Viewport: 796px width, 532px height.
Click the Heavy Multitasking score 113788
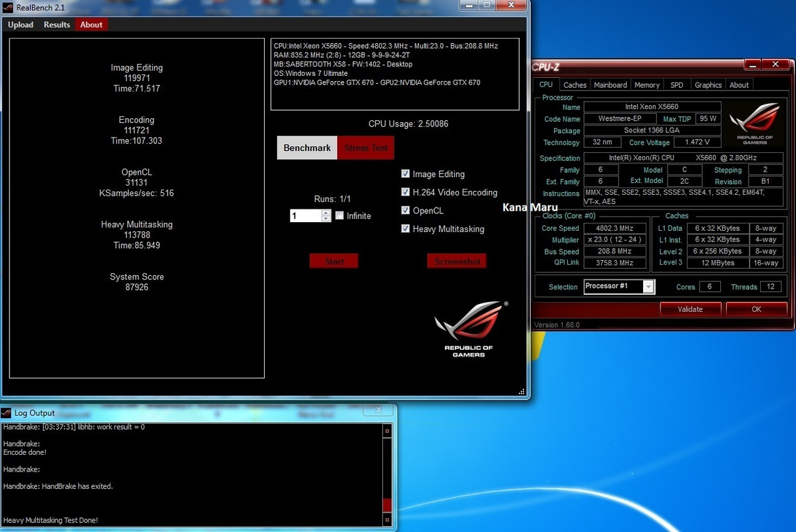136,235
